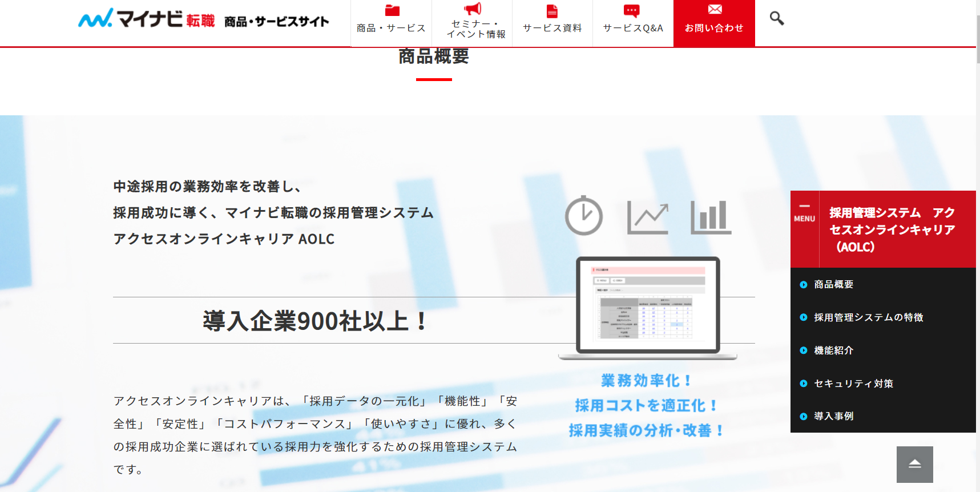Open the サービスQ&A menu
The width and height of the screenshot is (980, 492).
633,23
